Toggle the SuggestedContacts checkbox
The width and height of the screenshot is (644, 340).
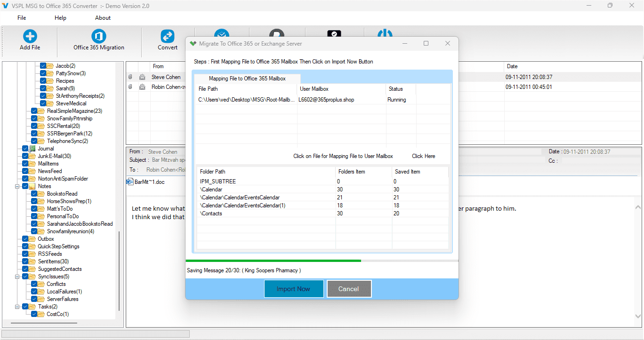click(x=25, y=269)
